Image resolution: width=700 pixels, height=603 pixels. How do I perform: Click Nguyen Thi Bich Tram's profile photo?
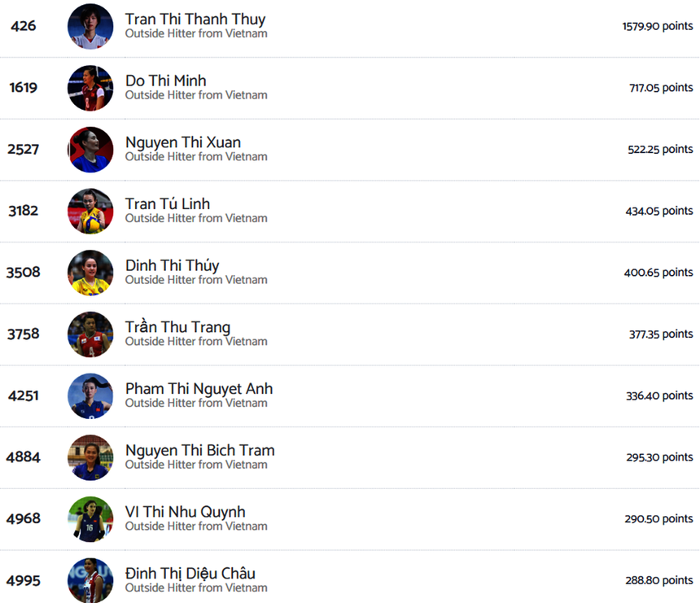pos(90,457)
